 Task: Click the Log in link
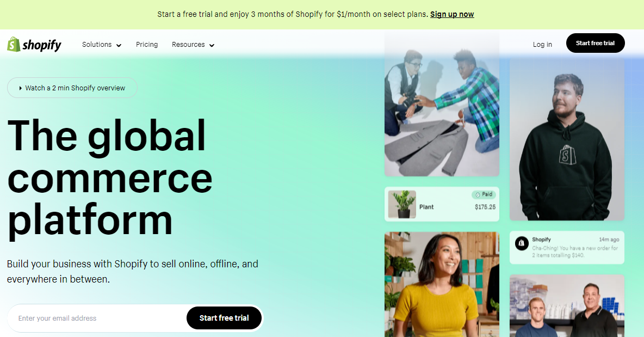pos(542,45)
